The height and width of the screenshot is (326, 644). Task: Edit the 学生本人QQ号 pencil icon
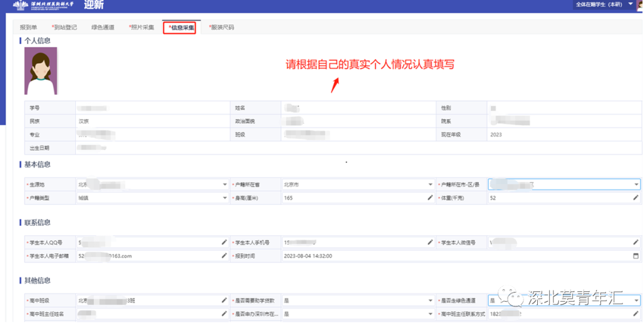[x=224, y=243]
